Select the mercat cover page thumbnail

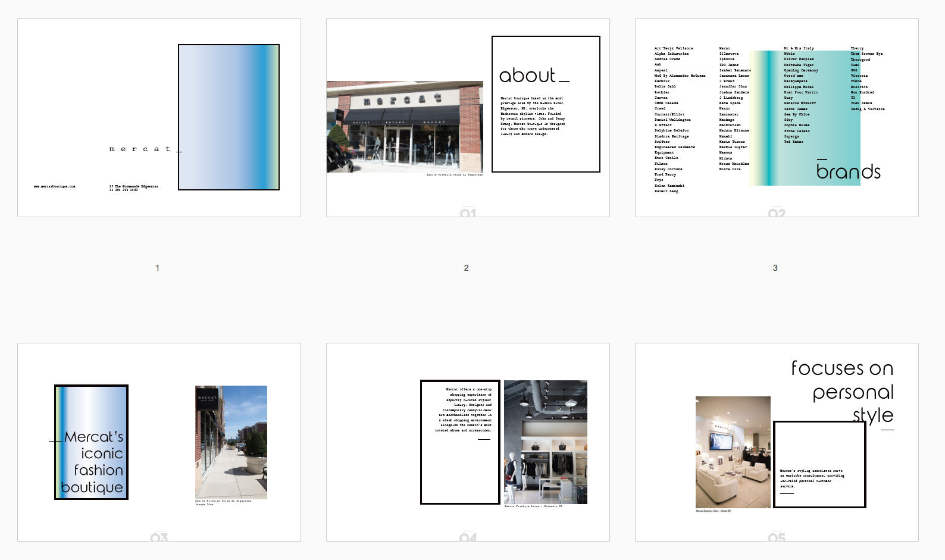pos(159,118)
